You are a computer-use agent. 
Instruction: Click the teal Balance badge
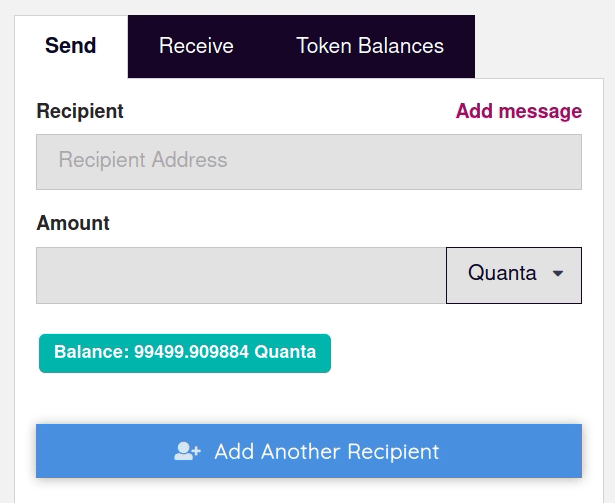185,353
